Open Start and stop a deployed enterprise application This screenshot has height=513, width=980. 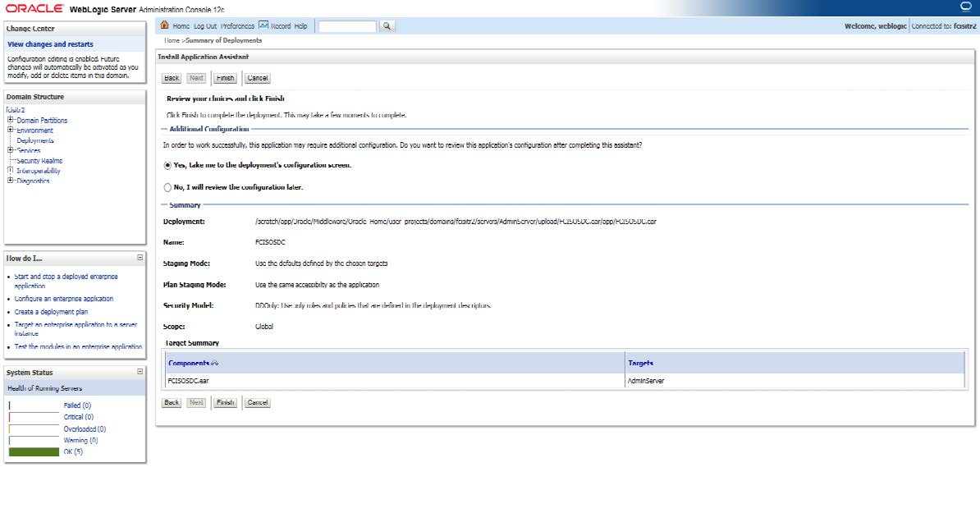[x=66, y=282]
